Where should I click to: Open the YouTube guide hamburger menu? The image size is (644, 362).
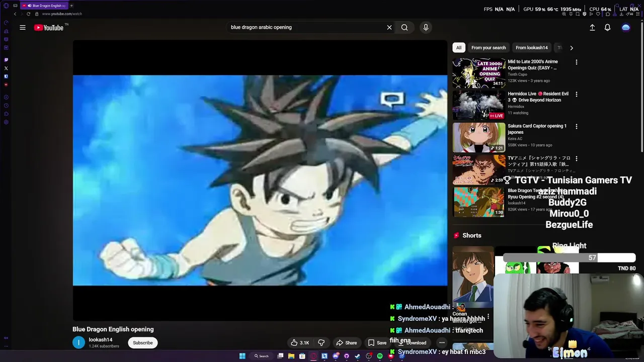click(23, 28)
